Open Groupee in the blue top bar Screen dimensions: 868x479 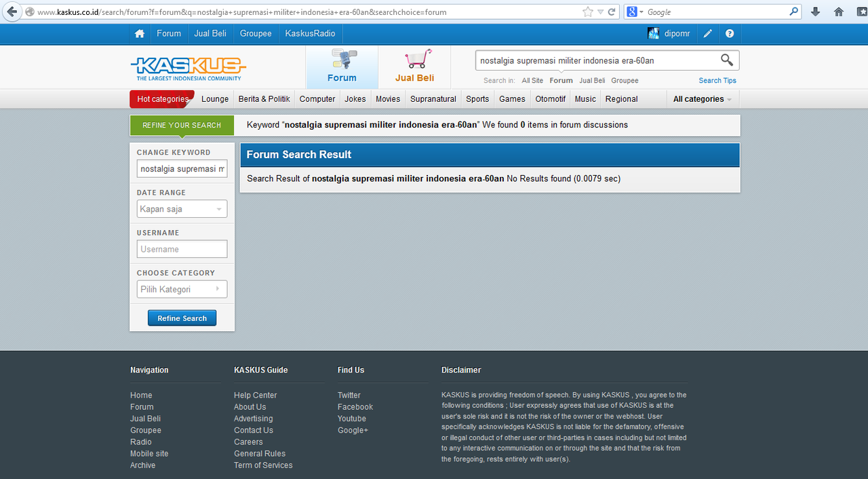[256, 33]
